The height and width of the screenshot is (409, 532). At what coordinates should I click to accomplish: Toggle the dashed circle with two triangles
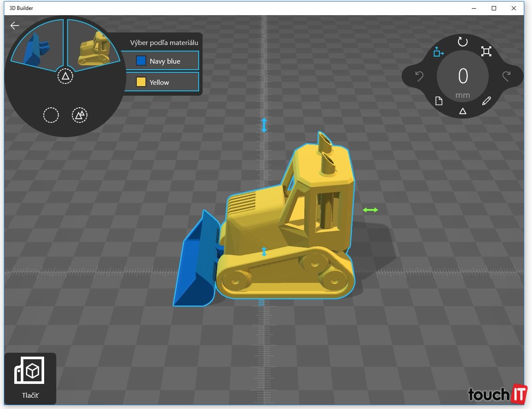80,115
